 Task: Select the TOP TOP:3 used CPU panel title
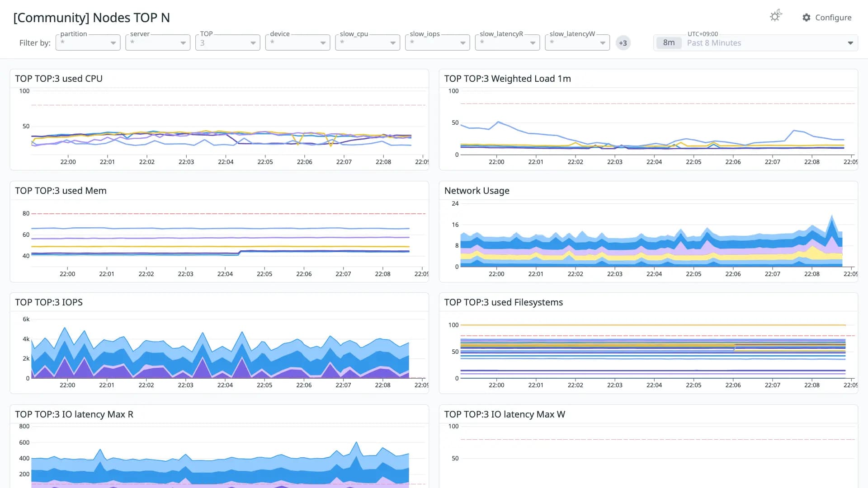coord(59,79)
